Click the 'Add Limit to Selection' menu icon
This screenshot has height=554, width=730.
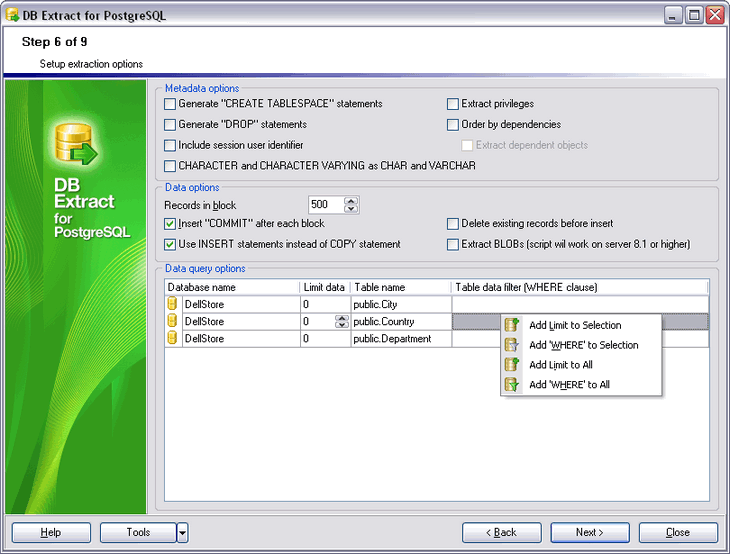click(513, 325)
